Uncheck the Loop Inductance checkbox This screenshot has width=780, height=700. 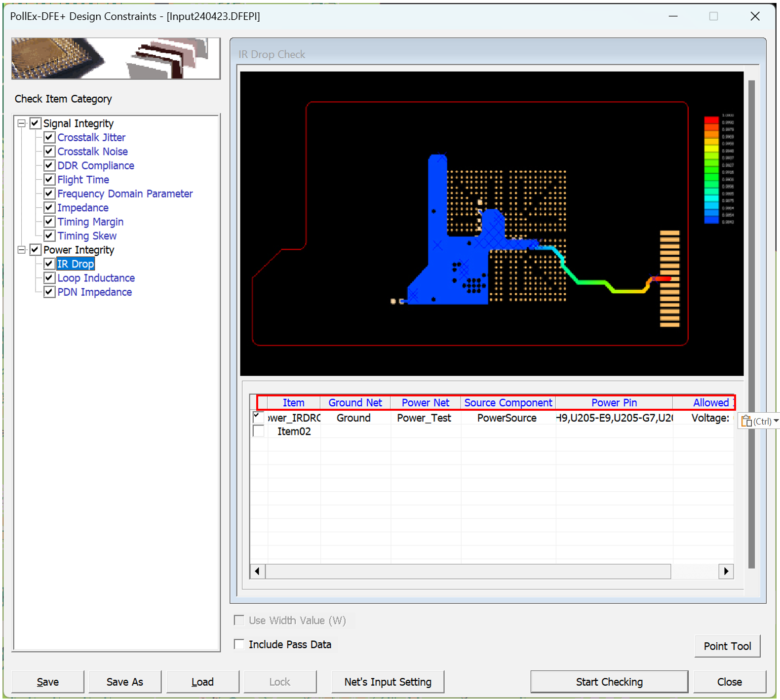pyautogui.click(x=49, y=278)
